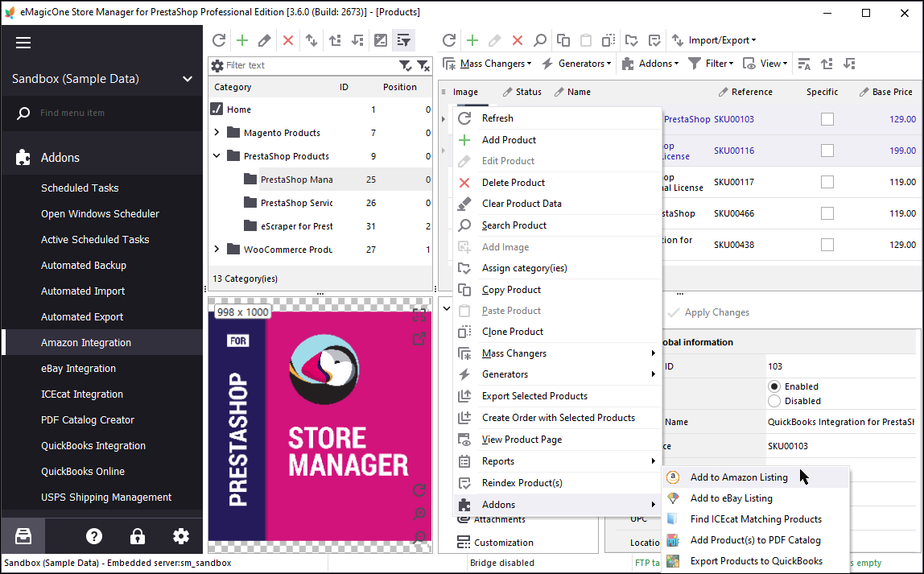Viewport: 924px width, 574px height.
Task: Choose Export Products to QuickBooks
Action: 756,561
